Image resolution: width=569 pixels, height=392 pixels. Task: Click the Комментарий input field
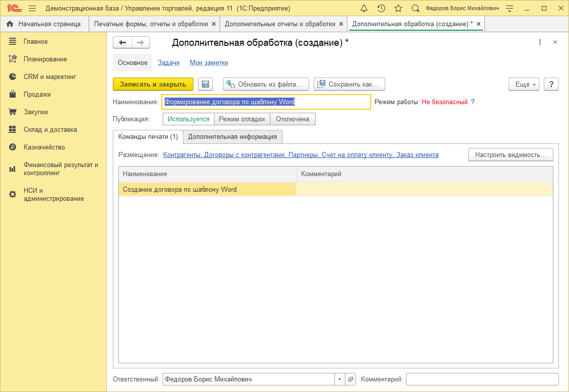pos(482,379)
